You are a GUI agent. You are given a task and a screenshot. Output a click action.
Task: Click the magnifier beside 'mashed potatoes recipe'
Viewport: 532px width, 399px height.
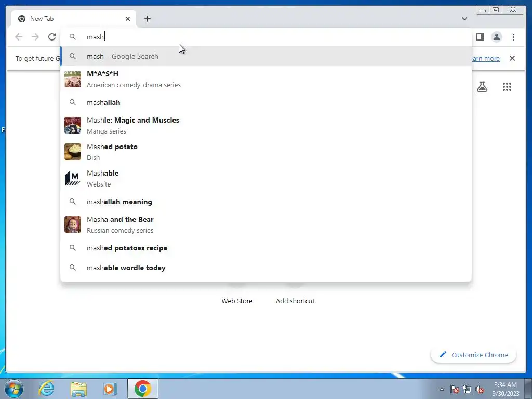click(73, 248)
